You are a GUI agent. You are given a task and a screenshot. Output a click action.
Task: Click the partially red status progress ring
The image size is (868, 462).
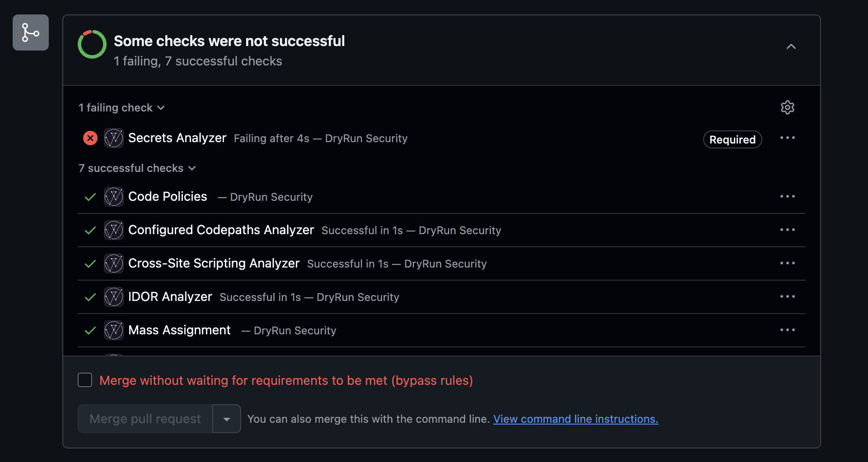click(92, 44)
